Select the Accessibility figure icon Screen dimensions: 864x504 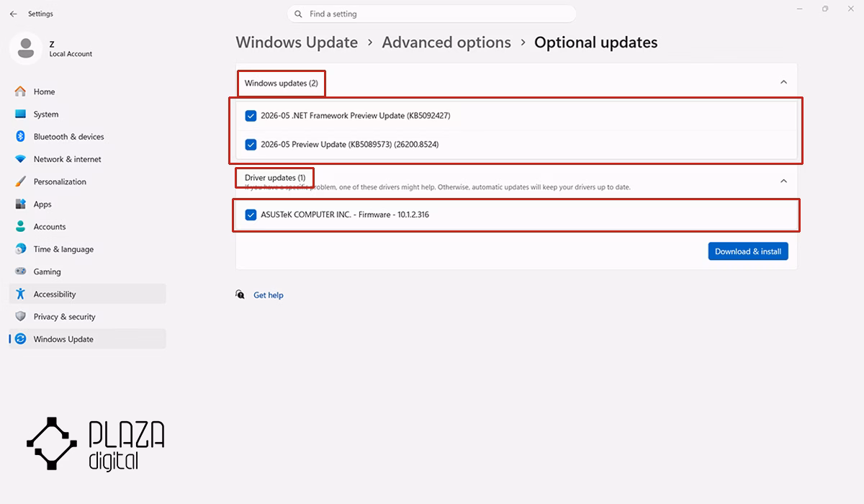tap(20, 294)
